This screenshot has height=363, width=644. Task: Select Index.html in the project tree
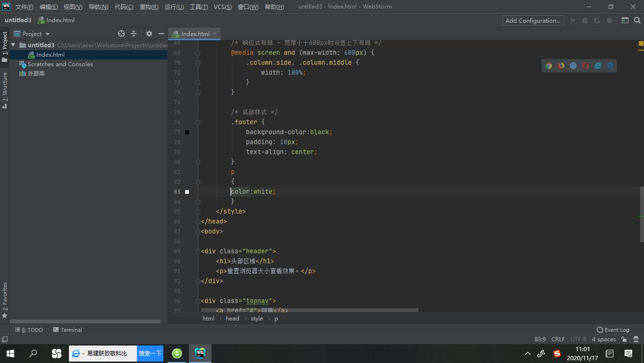(x=50, y=55)
